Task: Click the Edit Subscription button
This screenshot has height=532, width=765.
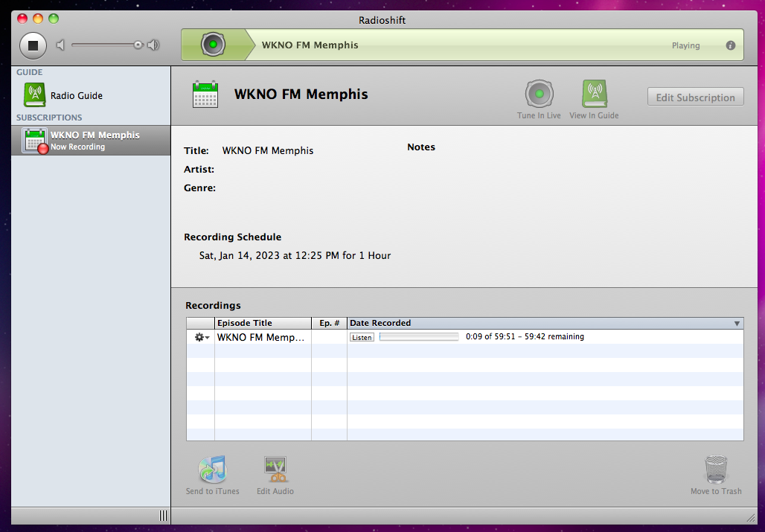Action: click(x=695, y=97)
